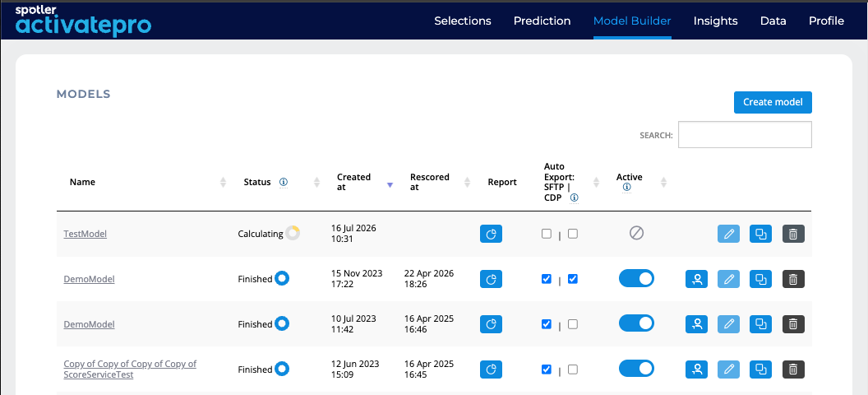Untick SFTP for DemoModel created 15 Nov 2023

click(547, 279)
